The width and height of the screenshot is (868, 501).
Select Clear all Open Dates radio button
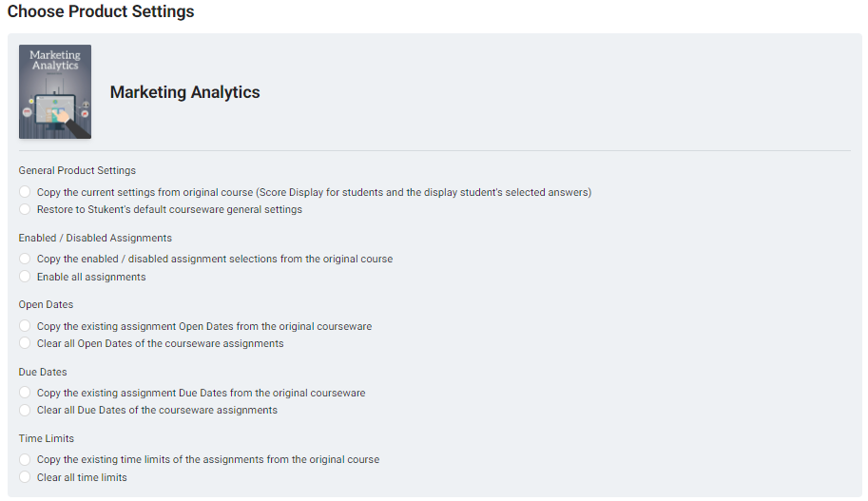[x=25, y=342]
